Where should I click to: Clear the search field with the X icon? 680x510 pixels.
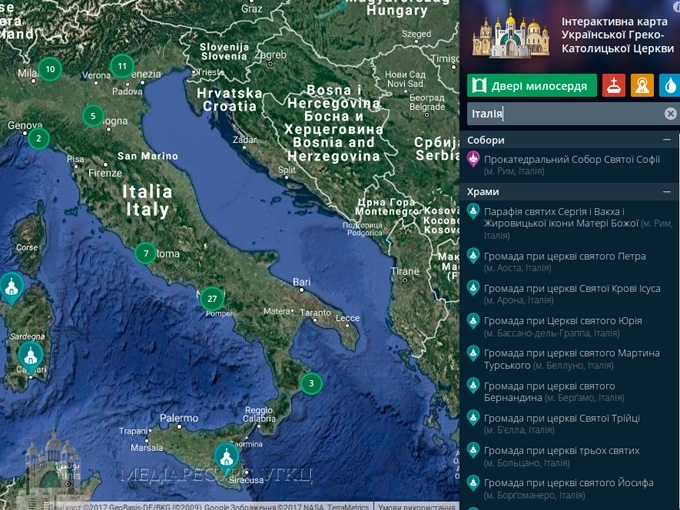click(x=670, y=114)
